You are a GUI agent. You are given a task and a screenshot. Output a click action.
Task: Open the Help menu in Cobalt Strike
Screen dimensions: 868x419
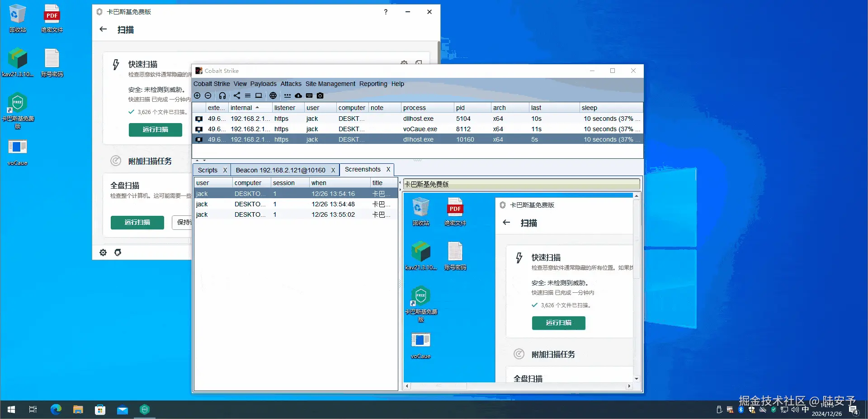click(x=398, y=84)
